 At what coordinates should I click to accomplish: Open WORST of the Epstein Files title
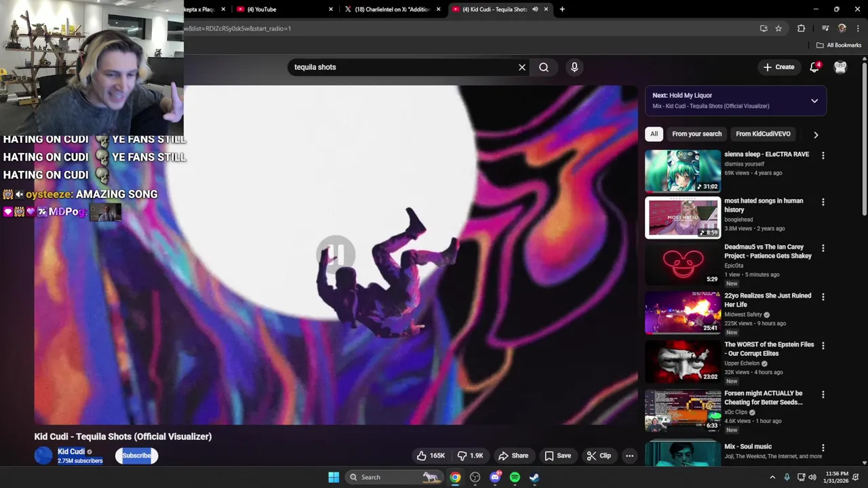[769, 349]
